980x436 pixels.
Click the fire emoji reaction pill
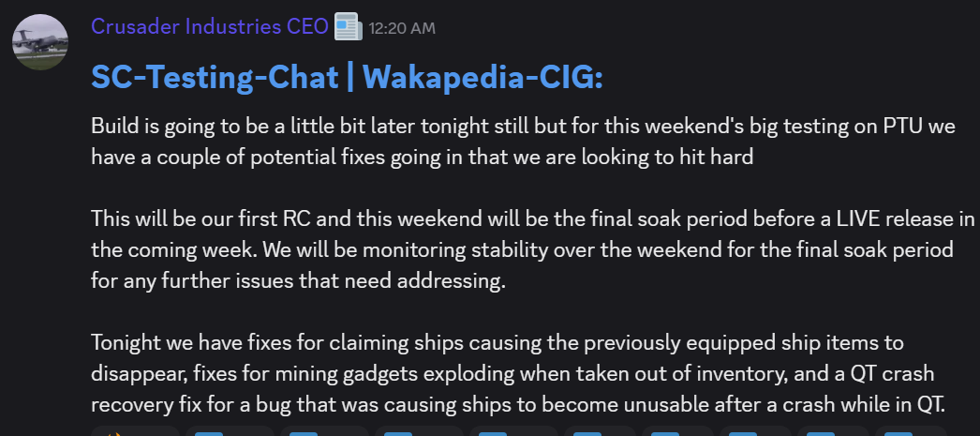tap(136, 431)
